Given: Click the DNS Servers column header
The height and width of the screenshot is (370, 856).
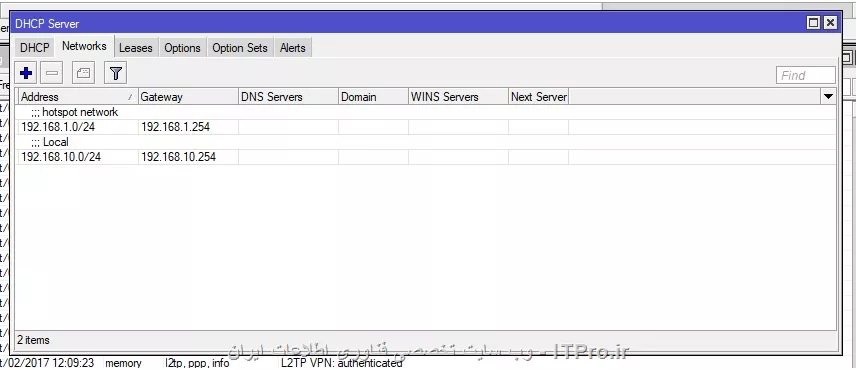Looking at the screenshot, I should [x=288, y=97].
